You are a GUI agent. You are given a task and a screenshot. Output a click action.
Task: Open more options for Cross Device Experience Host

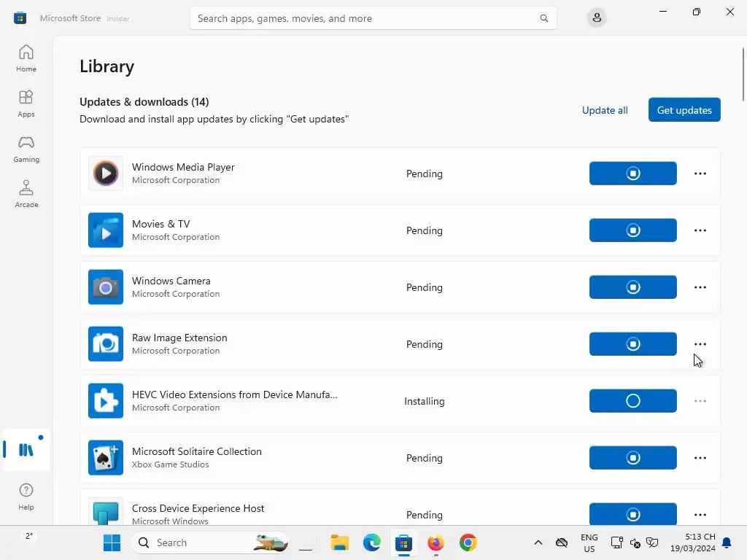pos(700,514)
